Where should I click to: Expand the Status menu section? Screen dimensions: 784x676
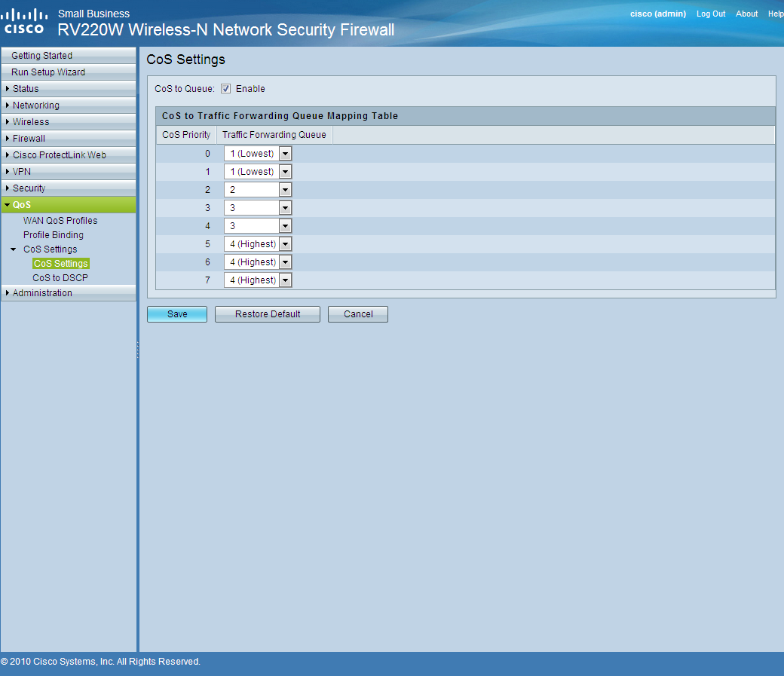(x=69, y=88)
